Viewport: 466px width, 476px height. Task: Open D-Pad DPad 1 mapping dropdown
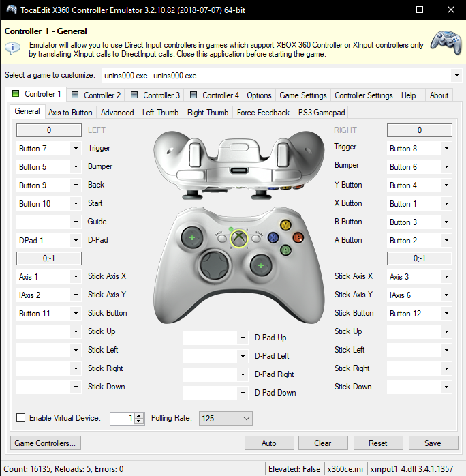(76, 241)
